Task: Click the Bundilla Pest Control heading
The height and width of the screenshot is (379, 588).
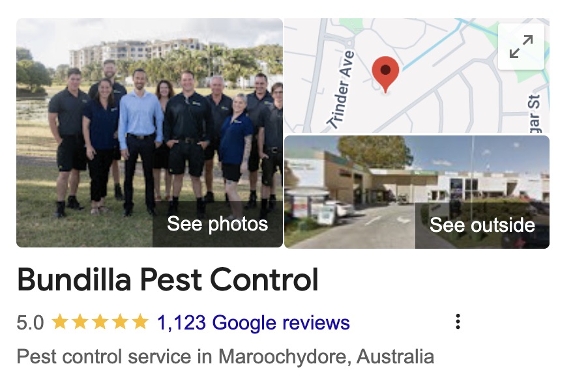Action: pos(168,279)
